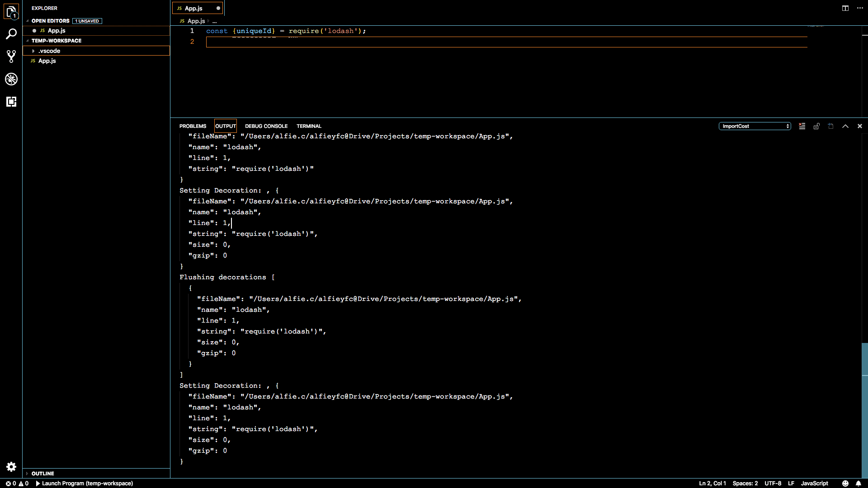Switch to the TERMINAL tab
This screenshot has height=488, width=868.
tap(309, 126)
